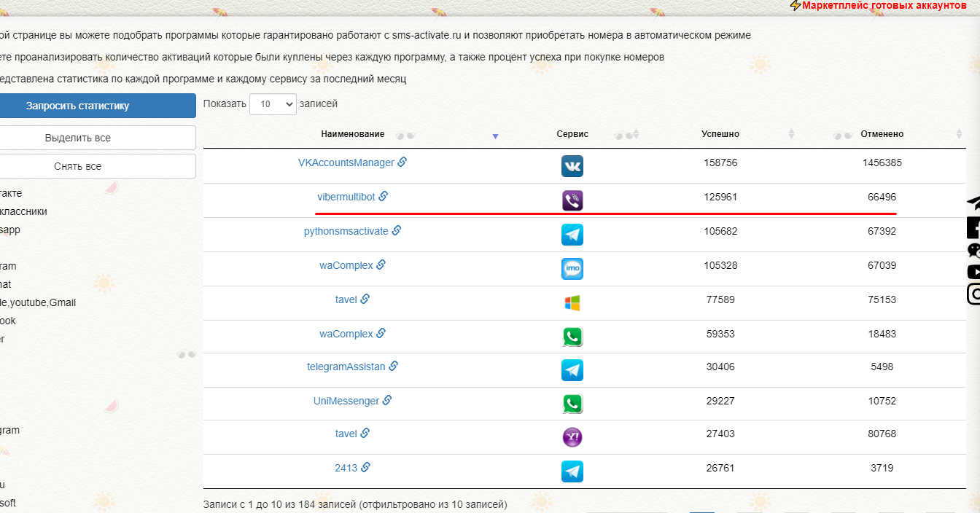Sort table by the Успешно column arrows
This screenshot has width=980, height=513.
(x=792, y=134)
